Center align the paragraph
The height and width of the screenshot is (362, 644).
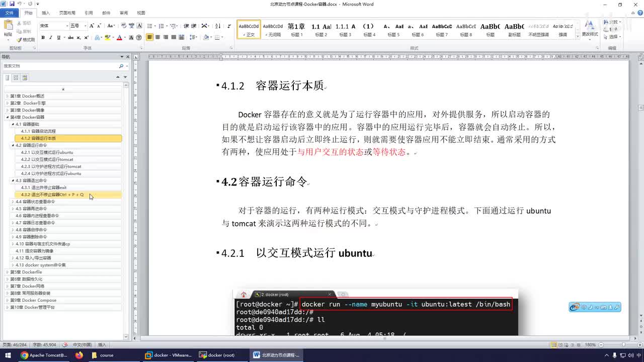pos(157,37)
